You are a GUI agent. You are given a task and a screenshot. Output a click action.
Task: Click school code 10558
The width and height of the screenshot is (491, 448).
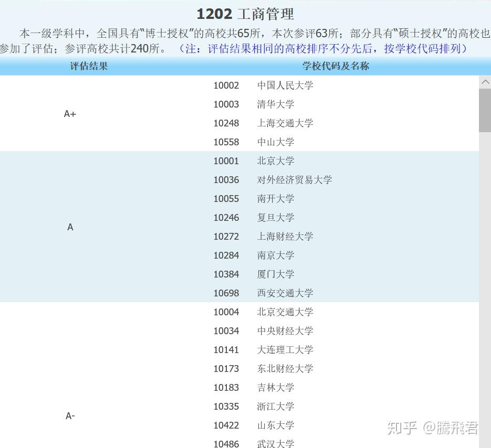point(226,142)
